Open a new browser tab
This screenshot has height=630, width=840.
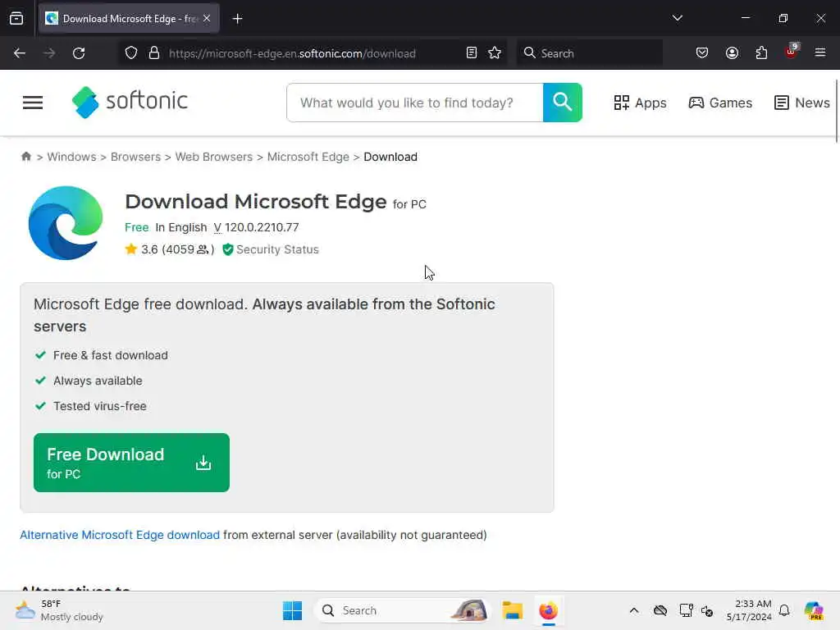click(237, 19)
